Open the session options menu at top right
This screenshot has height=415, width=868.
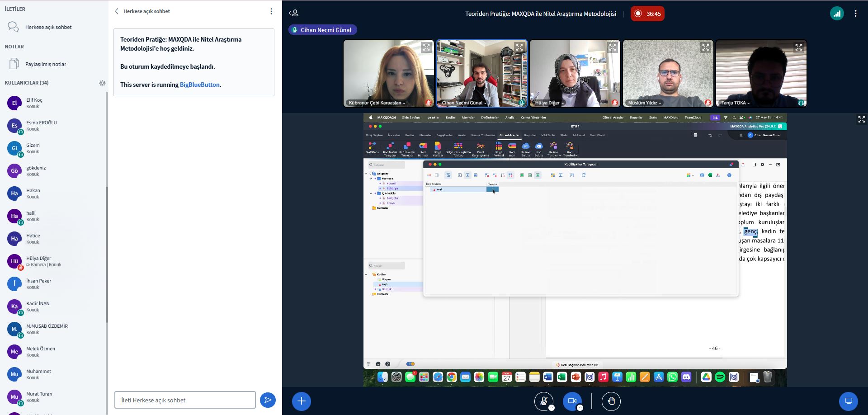pos(855,14)
